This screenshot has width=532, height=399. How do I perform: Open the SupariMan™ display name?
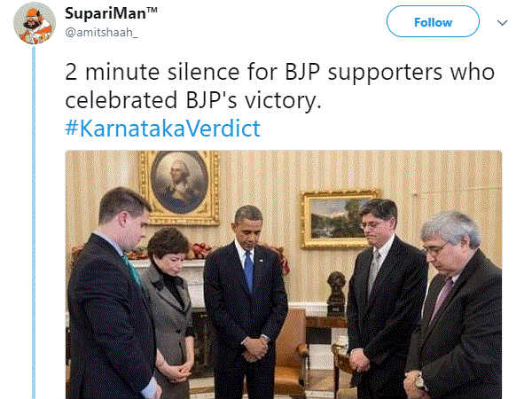[x=111, y=13]
